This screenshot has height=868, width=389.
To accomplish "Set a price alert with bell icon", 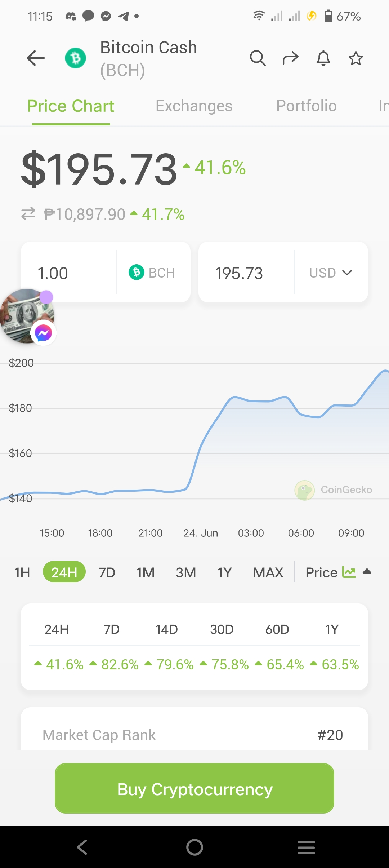I will (323, 58).
